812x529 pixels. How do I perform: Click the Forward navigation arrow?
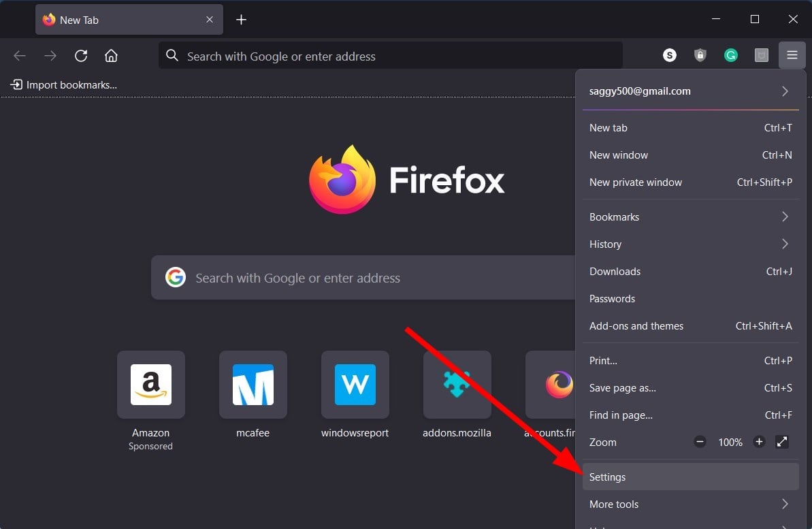click(50, 55)
